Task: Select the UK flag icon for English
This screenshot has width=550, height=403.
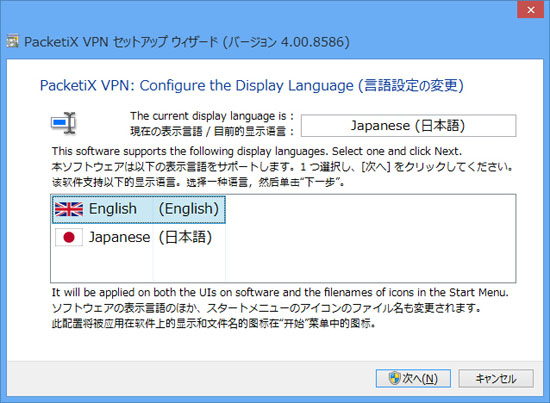Action: tap(69, 209)
